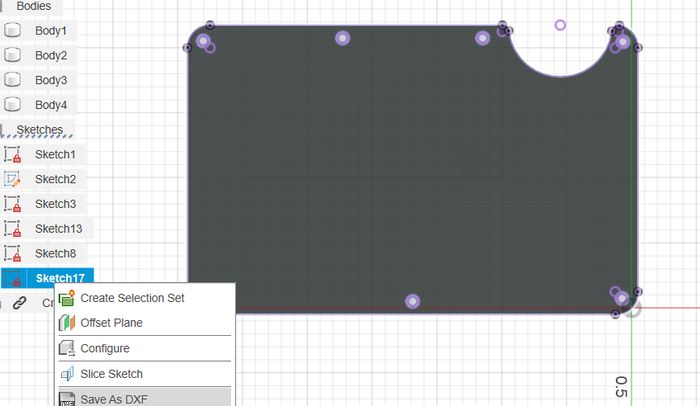Collapse the Sketches folder
The height and width of the screenshot is (406, 700).
point(39,130)
